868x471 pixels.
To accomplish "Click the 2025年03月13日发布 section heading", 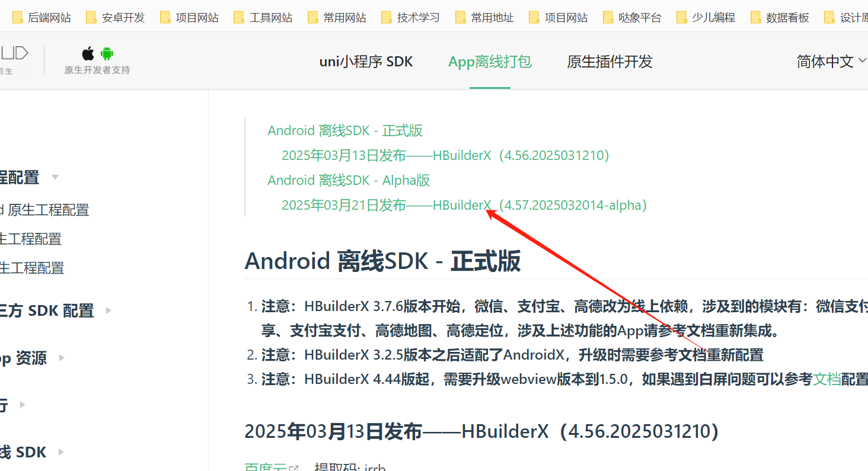I will point(481,431).
